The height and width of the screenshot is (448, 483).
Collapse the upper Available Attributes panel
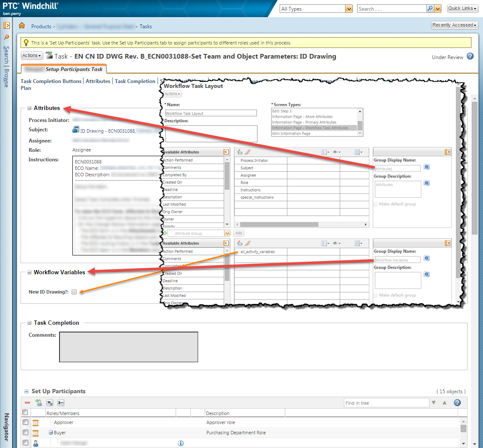(226, 152)
